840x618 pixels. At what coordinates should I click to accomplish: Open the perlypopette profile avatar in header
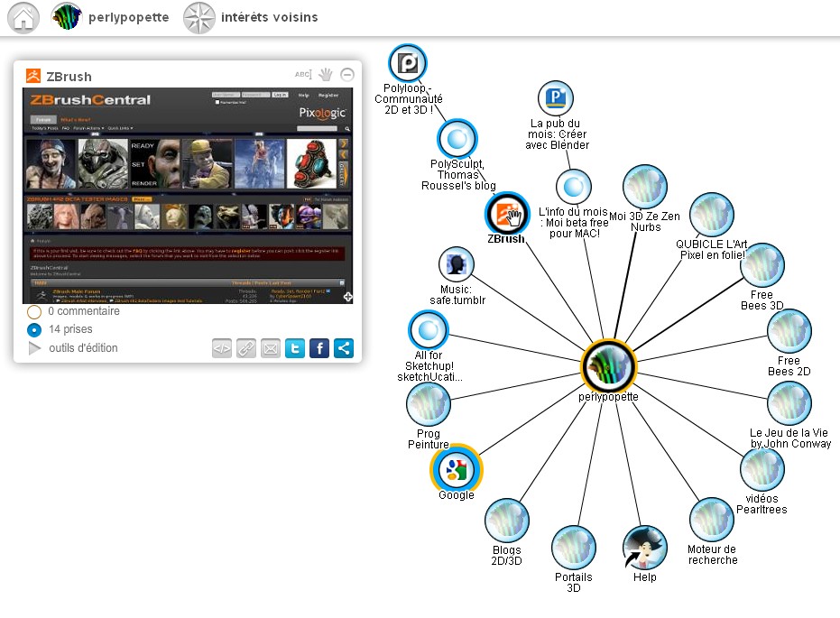pyautogui.click(x=67, y=16)
